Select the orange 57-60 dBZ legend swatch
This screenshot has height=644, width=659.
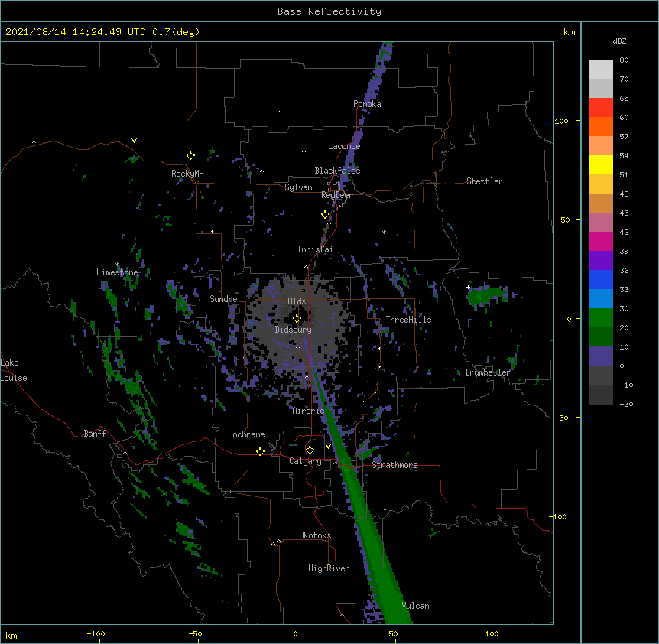tap(601, 126)
